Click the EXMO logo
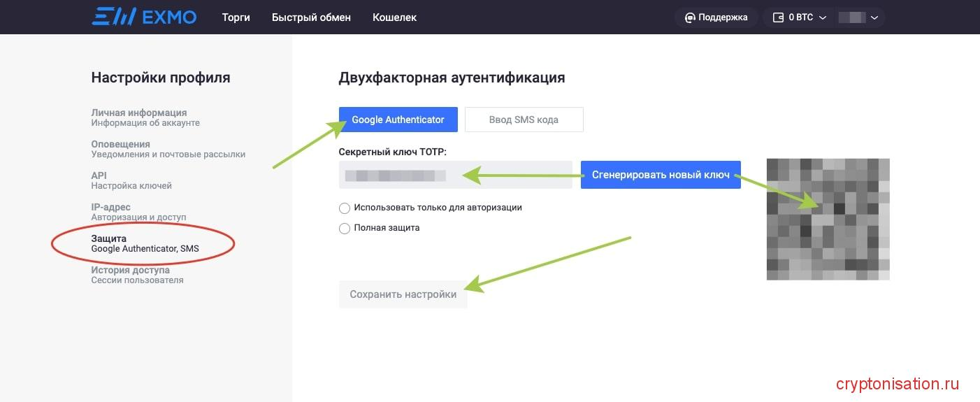 [144, 17]
